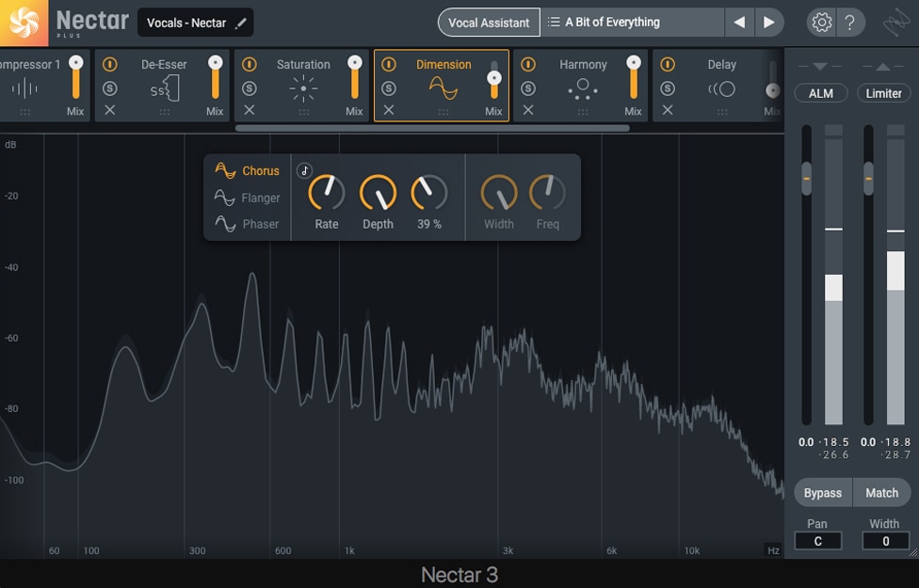
Task: Remove the Dimension module
Action: (389, 110)
